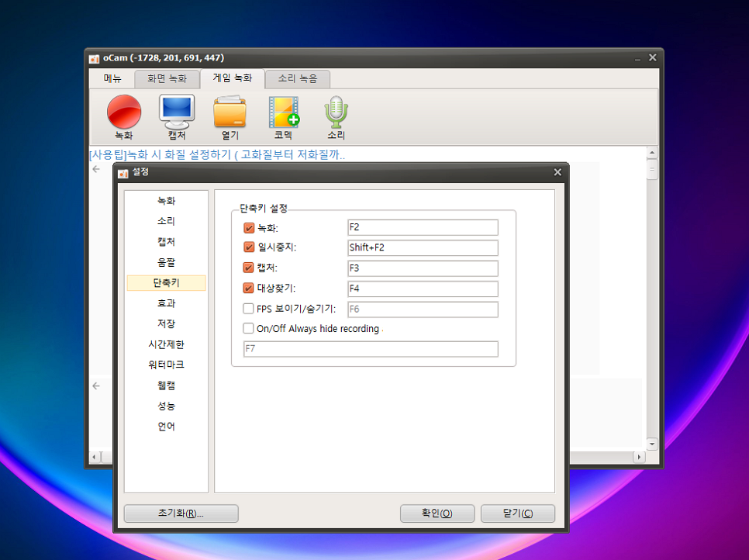Select 소리 in the settings sidebar
The image size is (749, 560).
pyautogui.click(x=166, y=221)
